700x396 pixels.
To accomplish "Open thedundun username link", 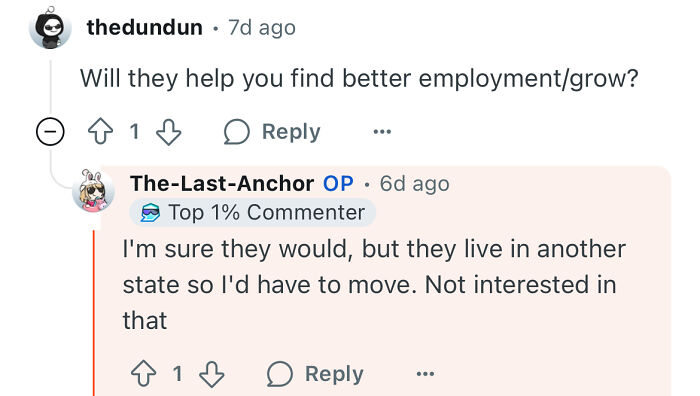I will [x=145, y=27].
